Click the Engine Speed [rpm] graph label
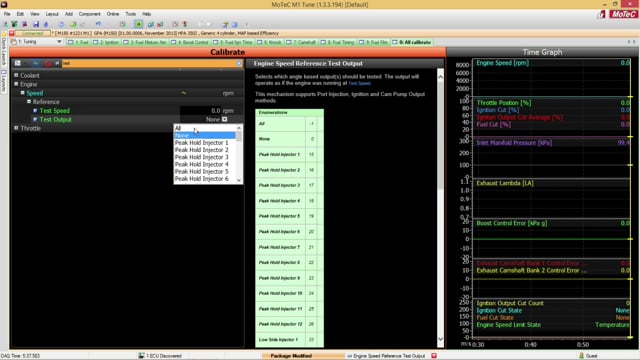Image resolution: width=640 pixels, height=360 pixels. click(502, 63)
